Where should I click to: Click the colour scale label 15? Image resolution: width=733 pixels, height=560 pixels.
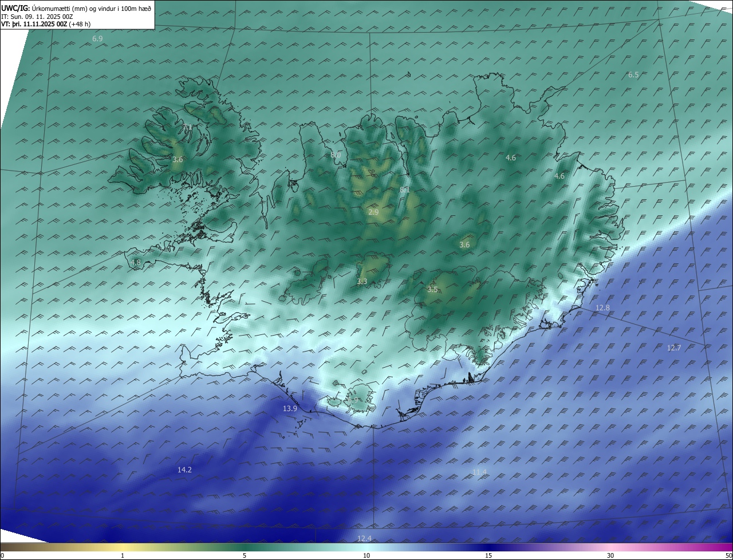(x=488, y=555)
